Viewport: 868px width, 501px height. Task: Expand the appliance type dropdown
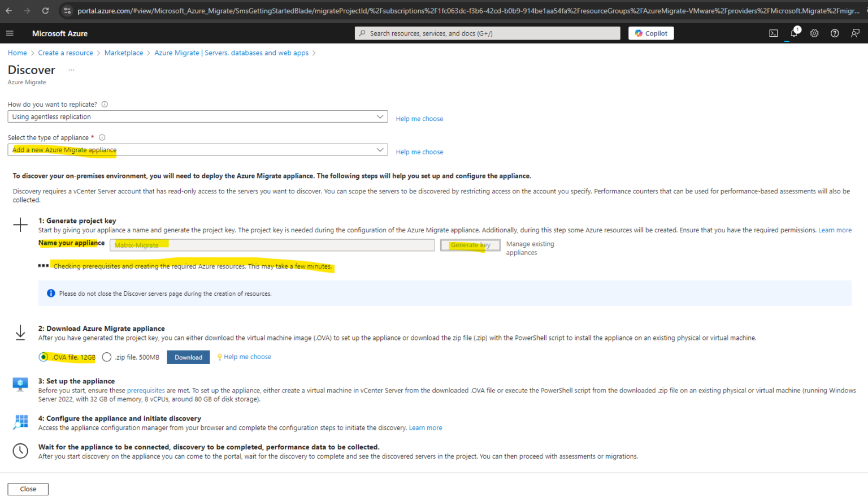coord(198,150)
